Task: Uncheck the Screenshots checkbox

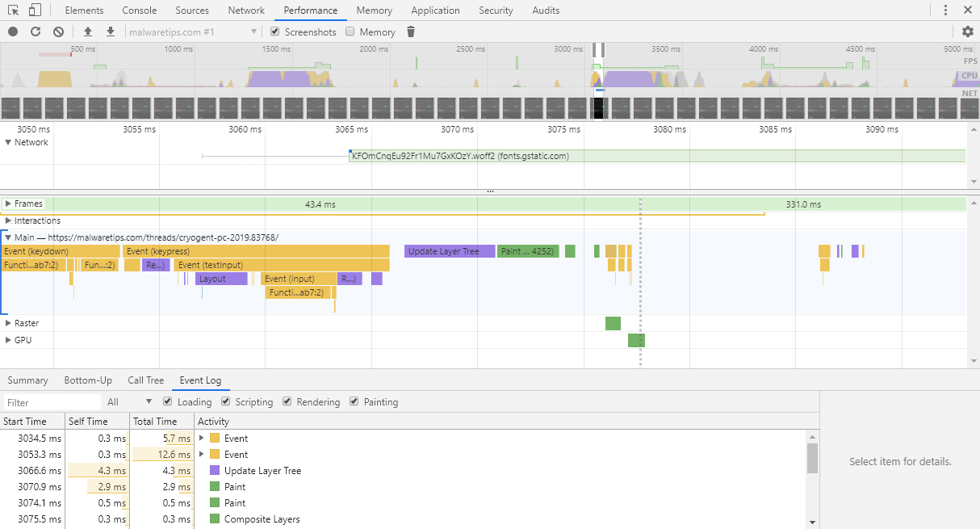Action: click(275, 31)
